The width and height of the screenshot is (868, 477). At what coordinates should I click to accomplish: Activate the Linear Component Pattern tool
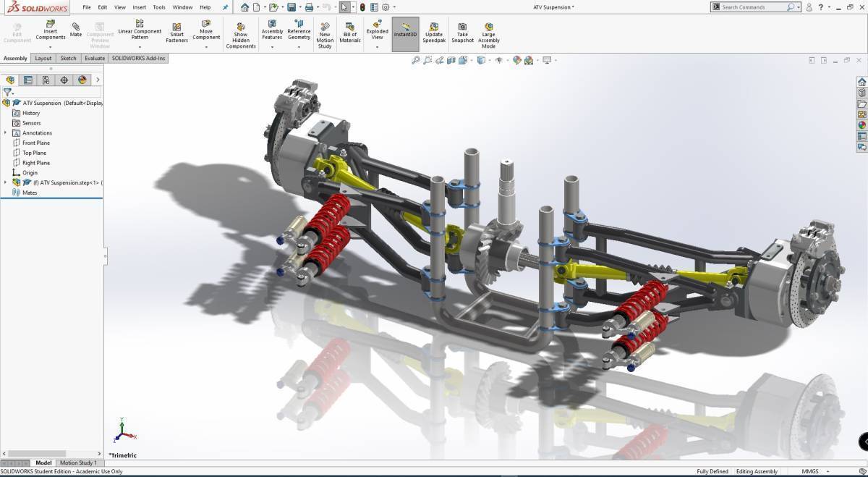coord(140,32)
